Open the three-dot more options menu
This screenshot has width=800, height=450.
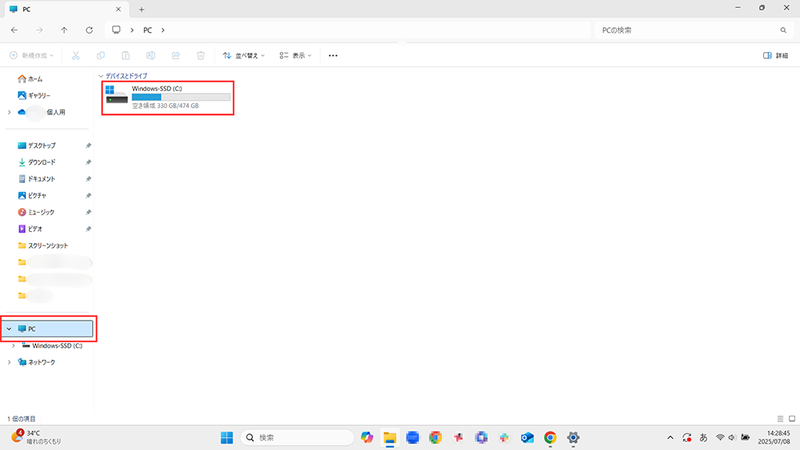[x=333, y=55]
